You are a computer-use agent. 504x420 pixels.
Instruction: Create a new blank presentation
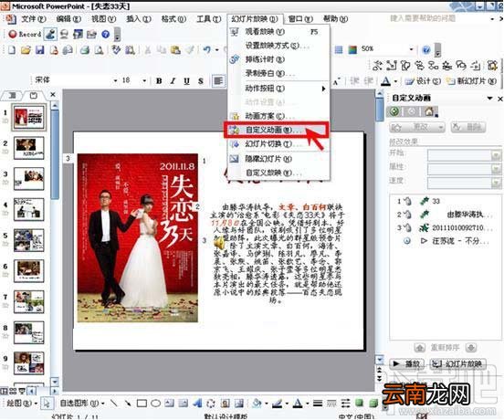click(12, 50)
